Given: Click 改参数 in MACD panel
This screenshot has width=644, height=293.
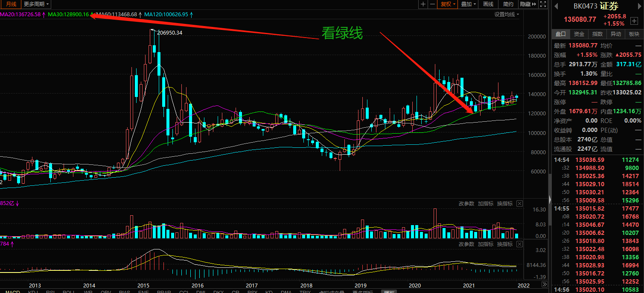Looking at the screenshot, I should tap(466, 244).
